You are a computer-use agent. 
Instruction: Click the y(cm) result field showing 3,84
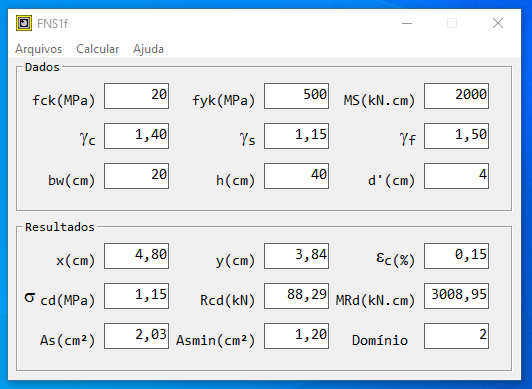pyautogui.click(x=297, y=256)
